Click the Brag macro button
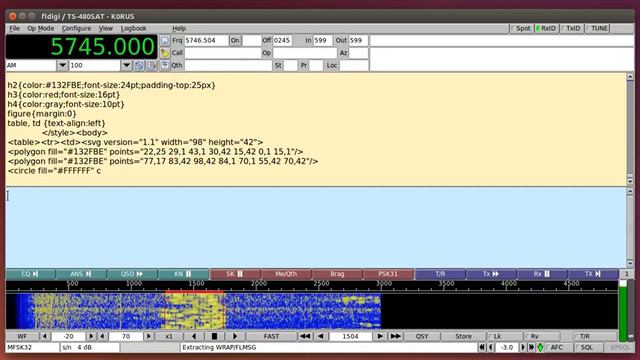640x360 pixels. coord(338,274)
